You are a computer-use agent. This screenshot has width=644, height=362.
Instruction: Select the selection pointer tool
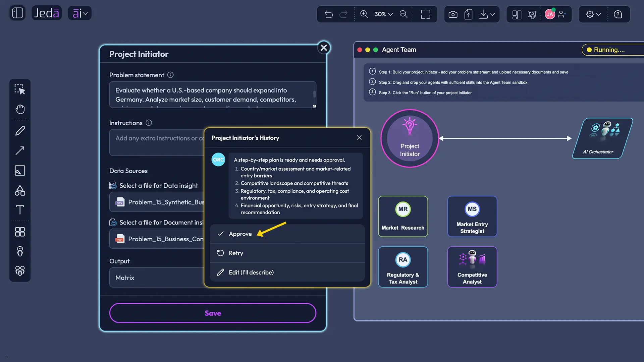click(20, 89)
